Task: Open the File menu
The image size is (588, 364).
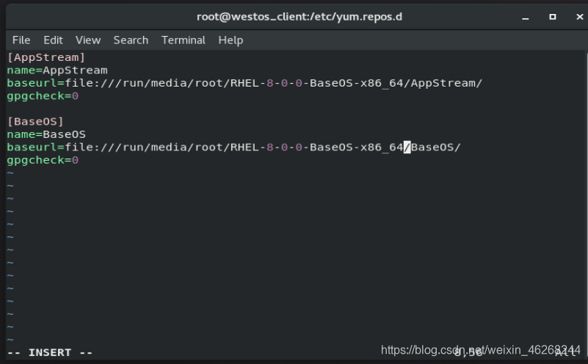Action: pos(21,40)
